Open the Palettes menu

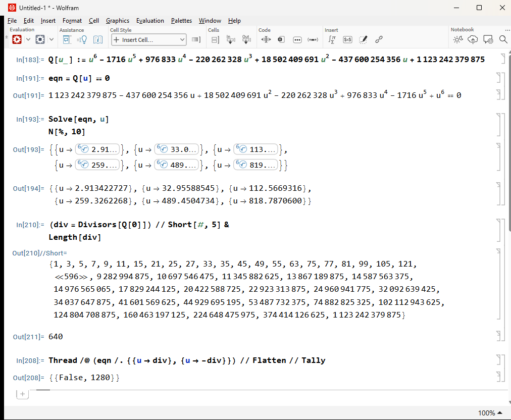point(181,21)
